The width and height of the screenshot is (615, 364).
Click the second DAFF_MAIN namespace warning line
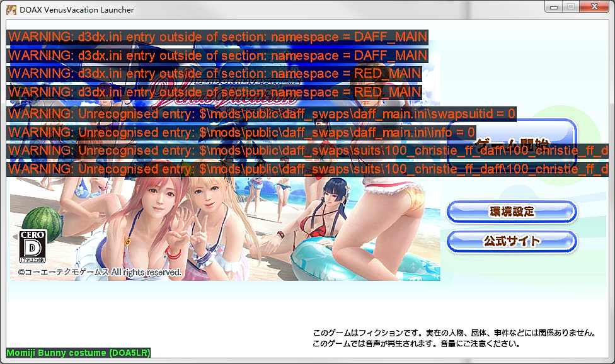click(x=217, y=55)
